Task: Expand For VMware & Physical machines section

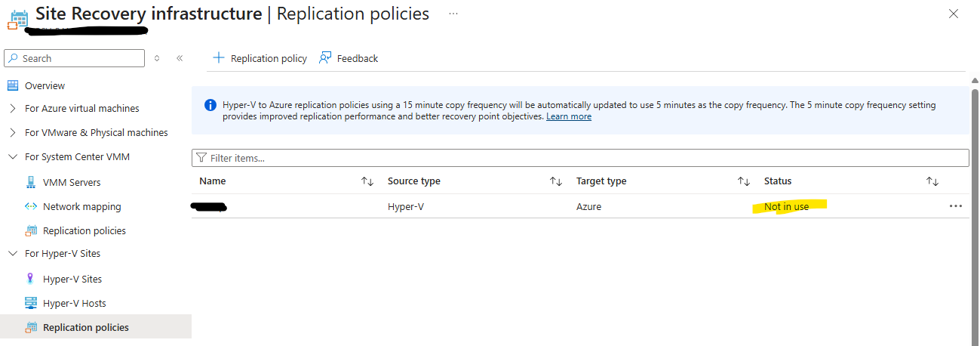Action: 13,133
